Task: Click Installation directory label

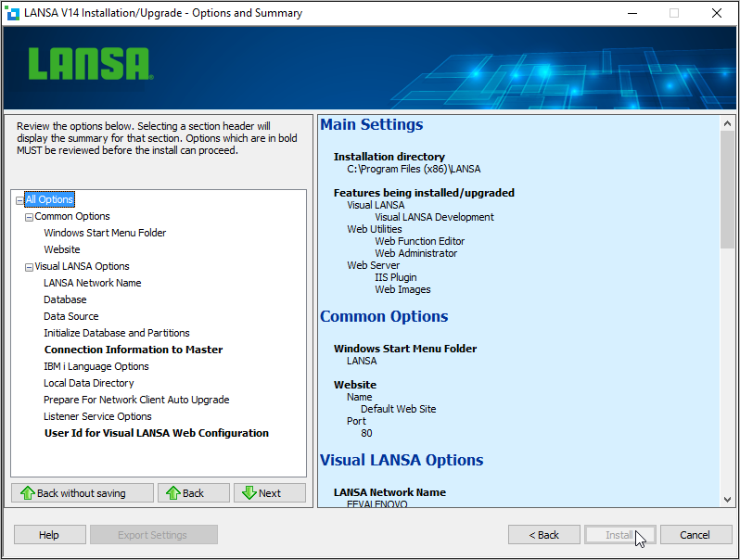Action: (x=389, y=157)
